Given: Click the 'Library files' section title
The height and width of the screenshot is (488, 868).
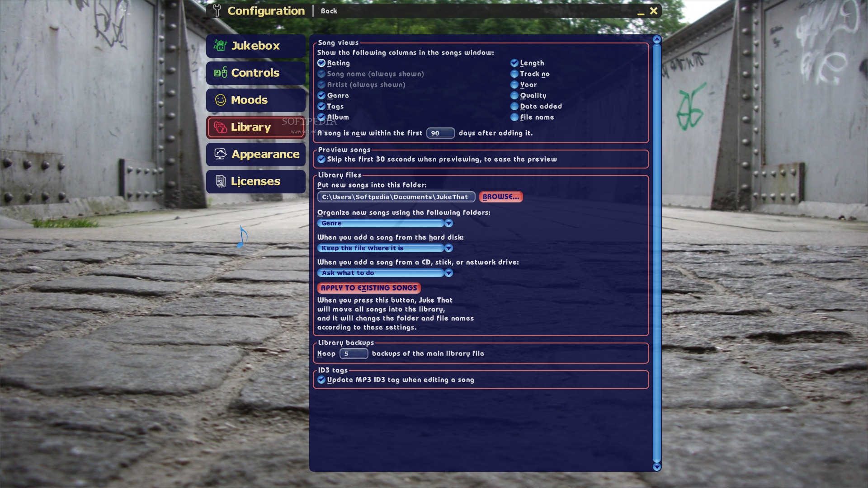Looking at the screenshot, I should pyautogui.click(x=340, y=175).
